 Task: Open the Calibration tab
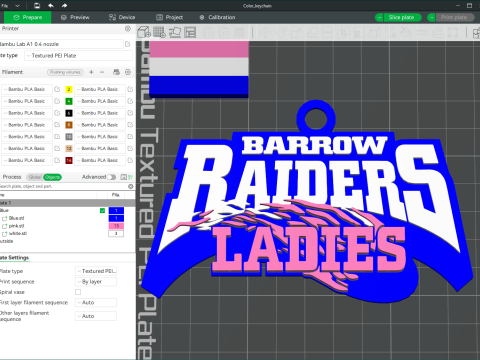[x=217, y=17]
